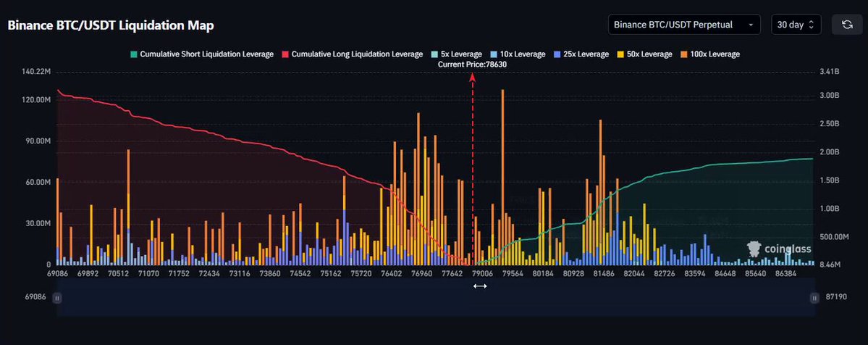This screenshot has width=868, height=345.
Task: Click the 76960 price axis label
Action: coord(422,274)
